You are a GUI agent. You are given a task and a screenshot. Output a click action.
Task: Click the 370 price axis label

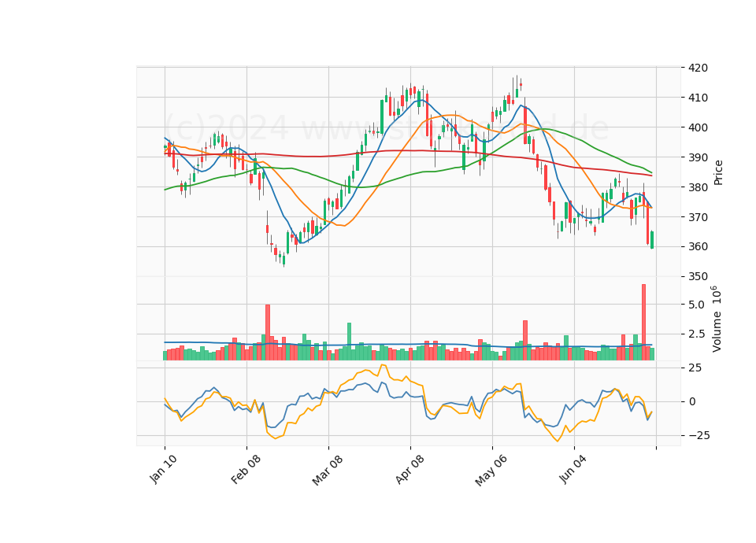point(698,217)
